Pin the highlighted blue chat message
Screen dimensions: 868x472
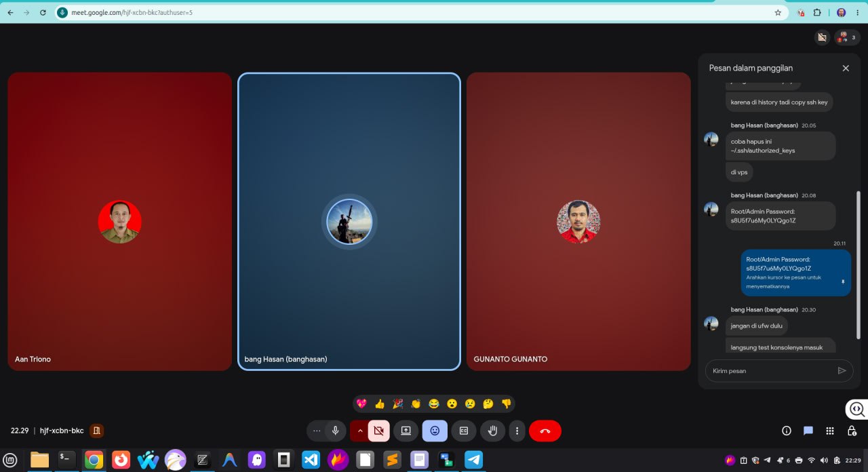tap(843, 281)
